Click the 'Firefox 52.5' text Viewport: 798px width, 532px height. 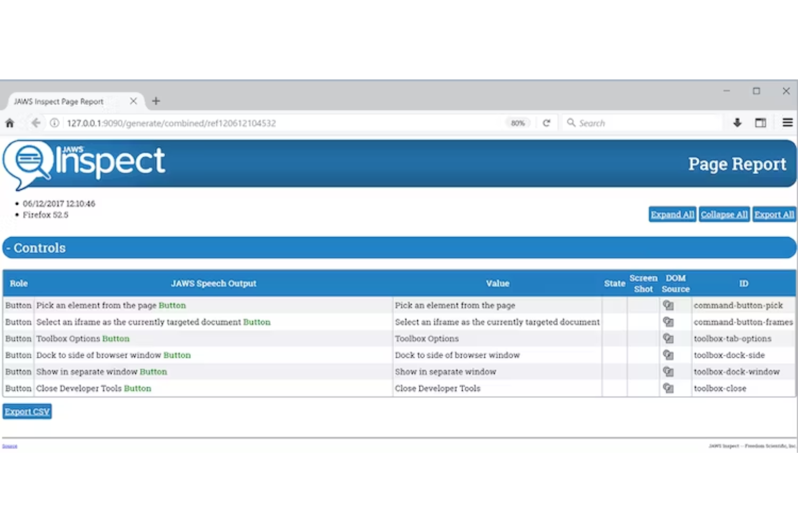45,215
